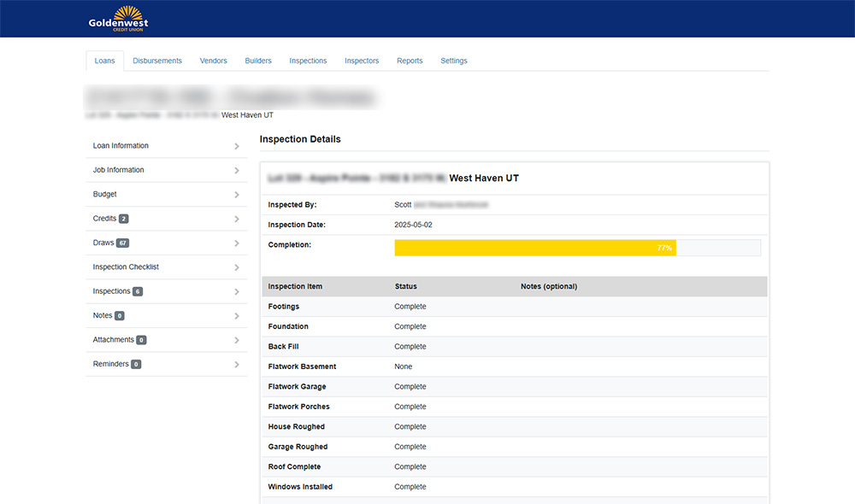Open the Vendors tab

click(214, 62)
